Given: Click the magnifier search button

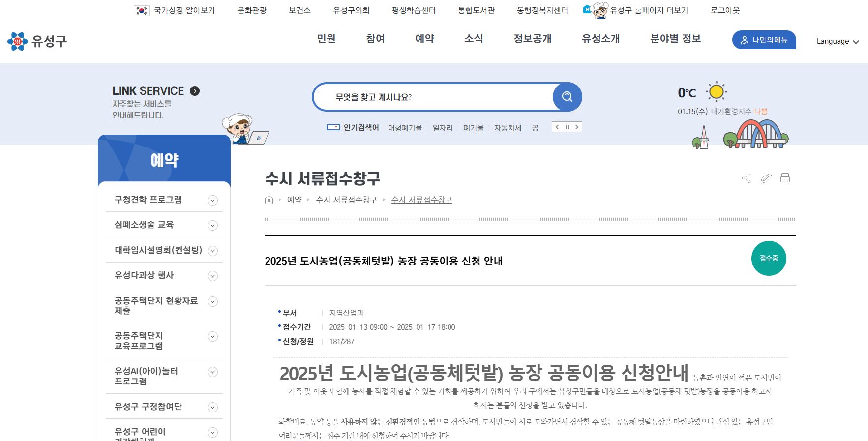Looking at the screenshot, I should (567, 97).
